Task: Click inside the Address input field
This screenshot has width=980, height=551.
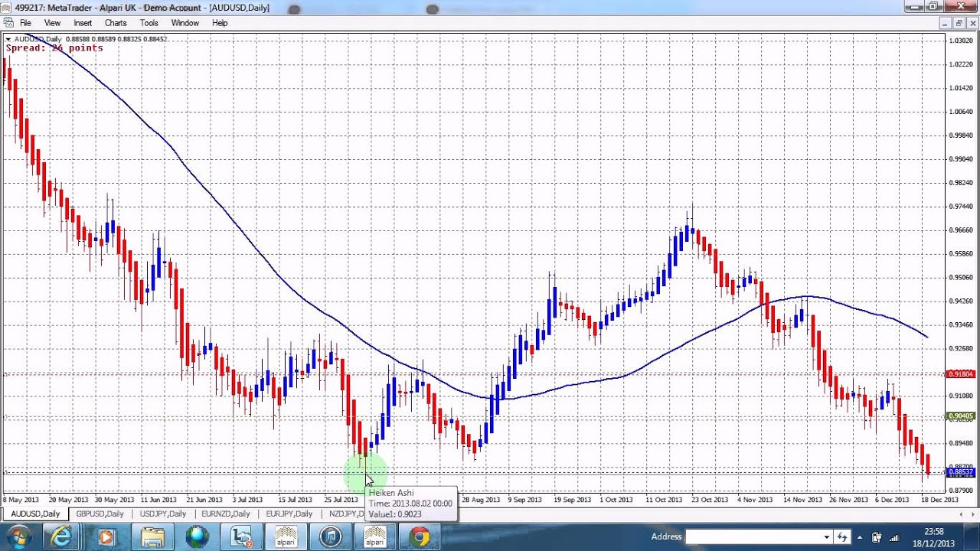Action: pyautogui.click(x=753, y=537)
